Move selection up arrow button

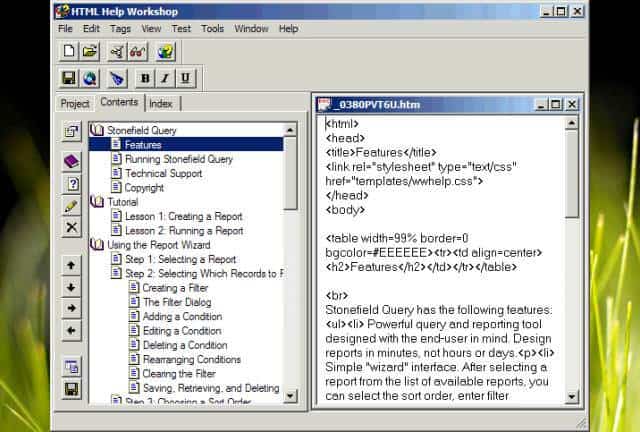71,265
